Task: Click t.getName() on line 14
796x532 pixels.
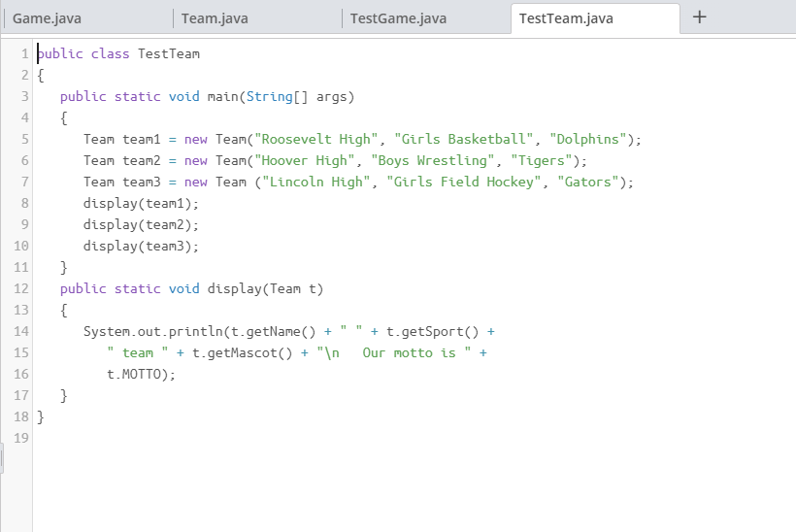Action: pos(273,331)
